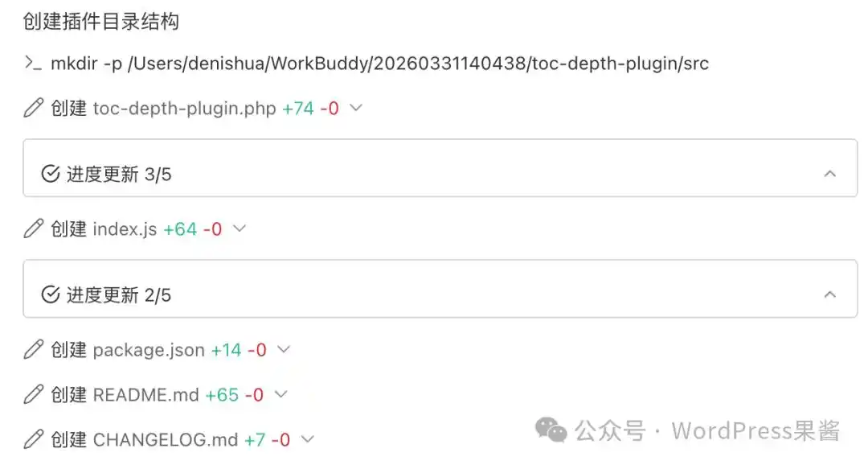
Task: Collapse the 进度更新 3/5 card
Action: coord(830,171)
